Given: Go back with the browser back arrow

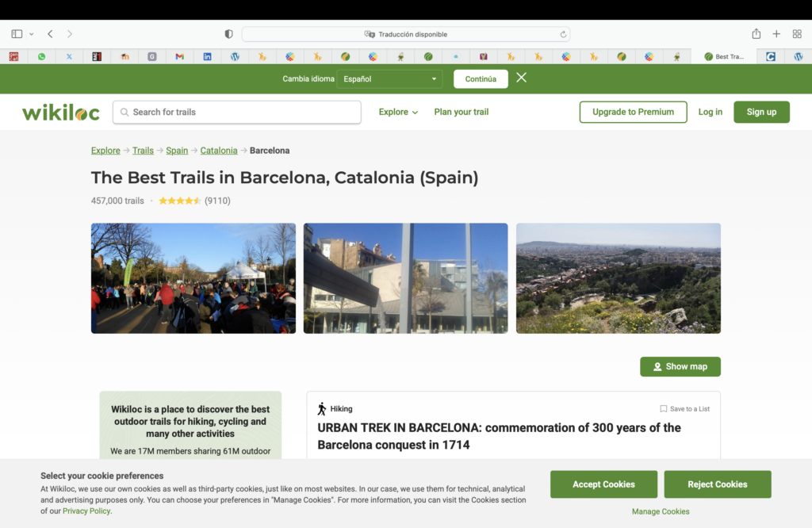Looking at the screenshot, I should pyautogui.click(x=50, y=34).
